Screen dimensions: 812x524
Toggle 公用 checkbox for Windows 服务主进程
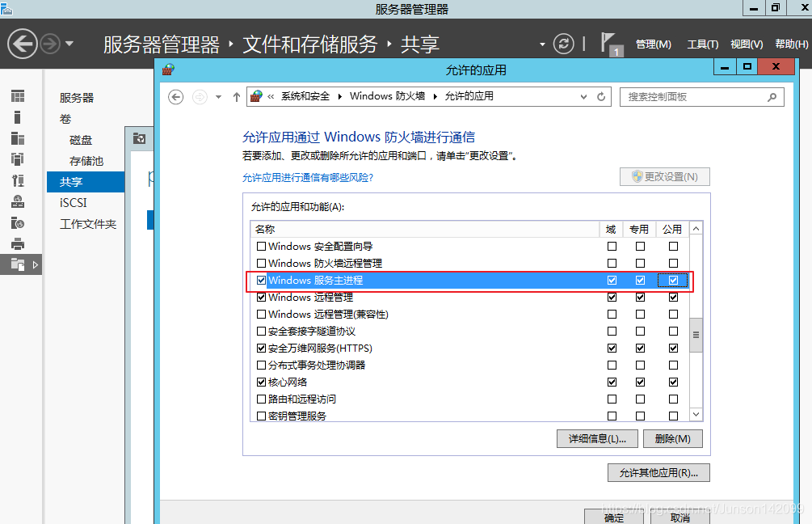coord(673,281)
